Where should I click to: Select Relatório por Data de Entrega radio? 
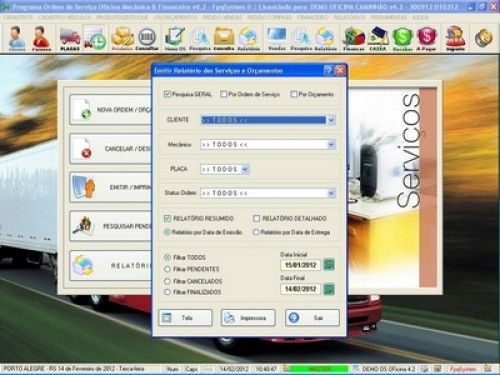coord(256,232)
